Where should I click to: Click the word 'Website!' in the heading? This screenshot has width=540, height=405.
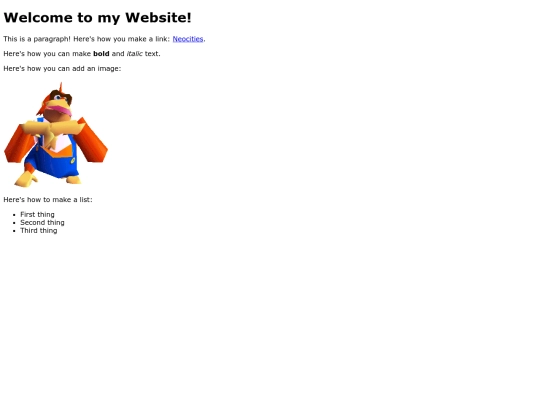tap(158, 18)
